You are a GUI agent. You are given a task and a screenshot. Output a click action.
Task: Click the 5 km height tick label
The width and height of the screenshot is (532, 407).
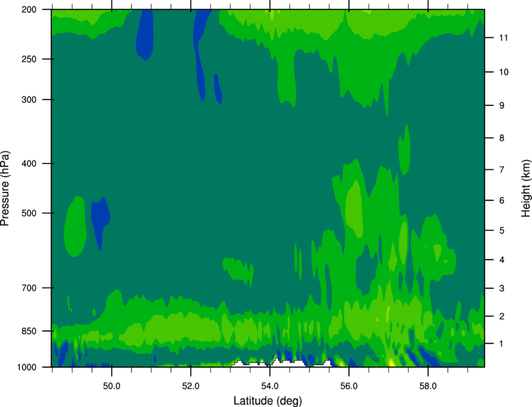(x=502, y=231)
